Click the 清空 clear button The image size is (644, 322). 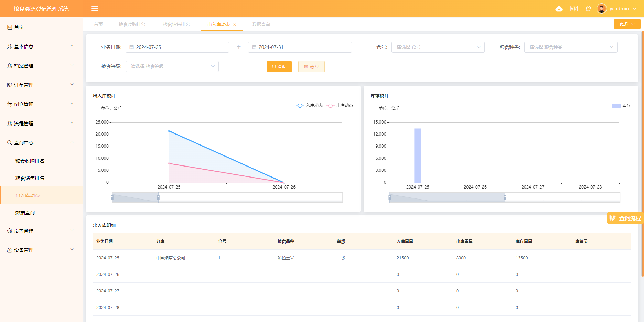pos(311,67)
